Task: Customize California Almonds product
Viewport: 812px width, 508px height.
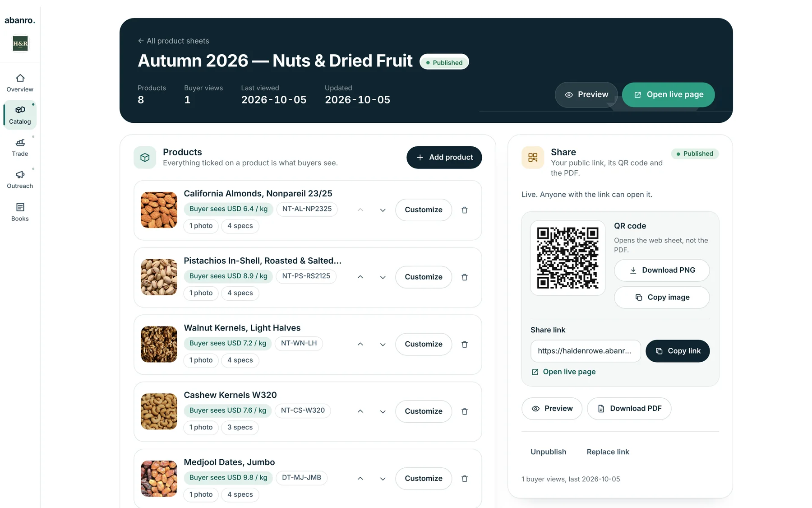Action: coord(424,210)
